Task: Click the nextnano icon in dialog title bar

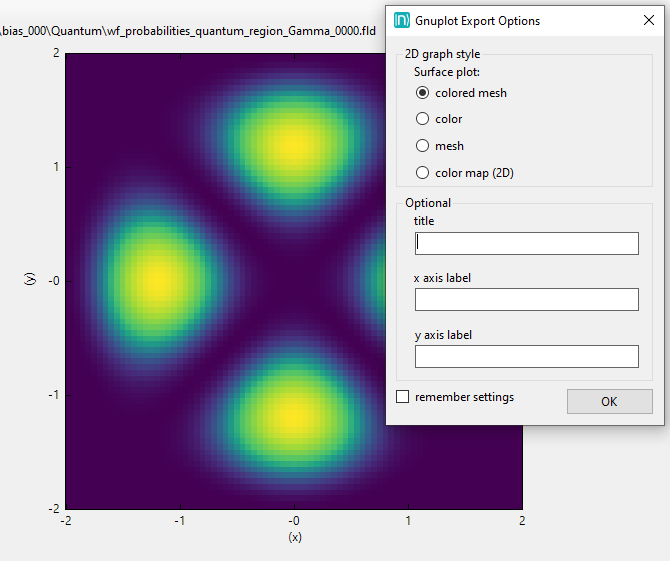Action: click(x=402, y=20)
